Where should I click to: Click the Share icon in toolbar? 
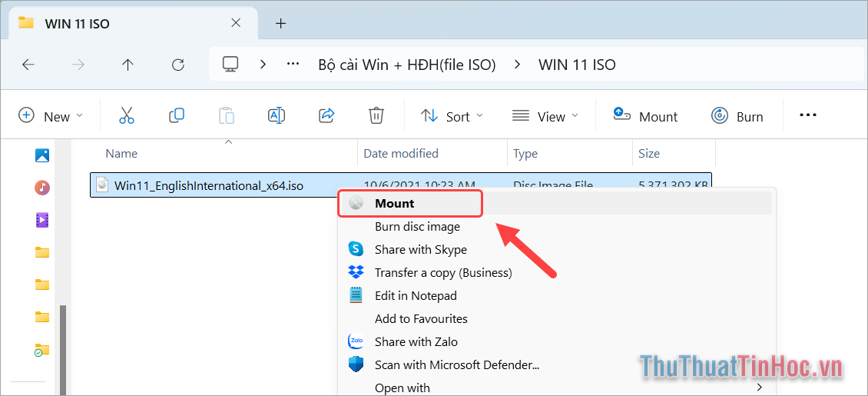326,116
